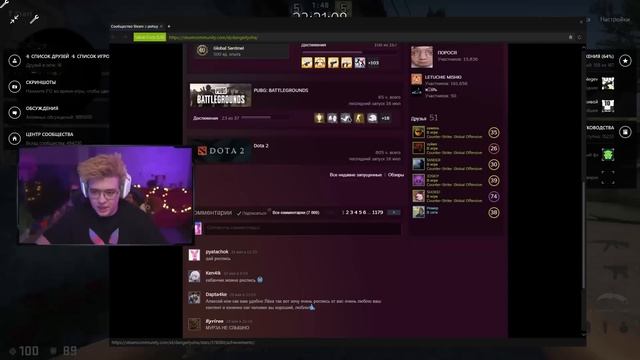The image size is (640, 360).
Task: Click first CS:GO achievement icon
Action: pyautogui.click(x=307, y=62)
